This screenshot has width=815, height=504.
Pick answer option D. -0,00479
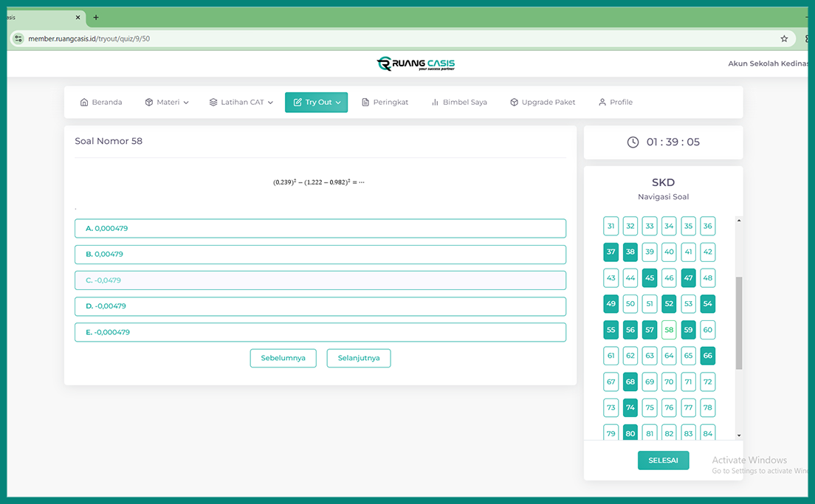320,306
